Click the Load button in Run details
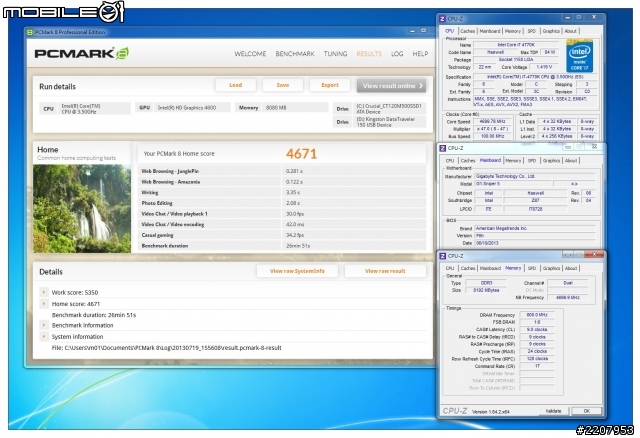640x438 pixels. [x=236, y=85]
